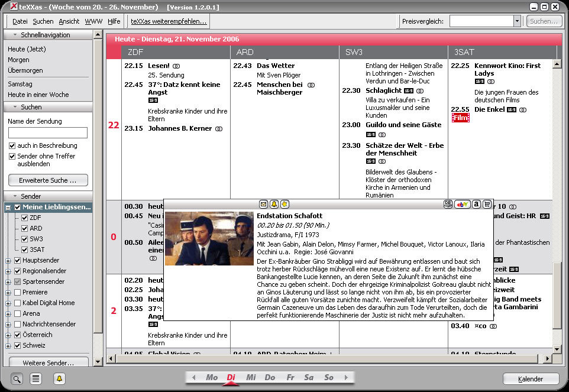Click the eBay icon in the film popup

[x=463, y=205]
